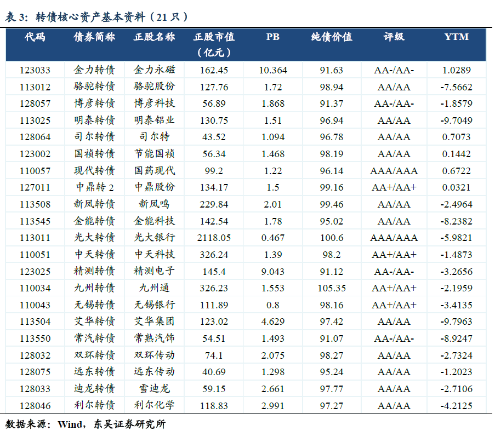Click the 正股名称 column header
Screen dimensions: 495x448
pos(155,37)
